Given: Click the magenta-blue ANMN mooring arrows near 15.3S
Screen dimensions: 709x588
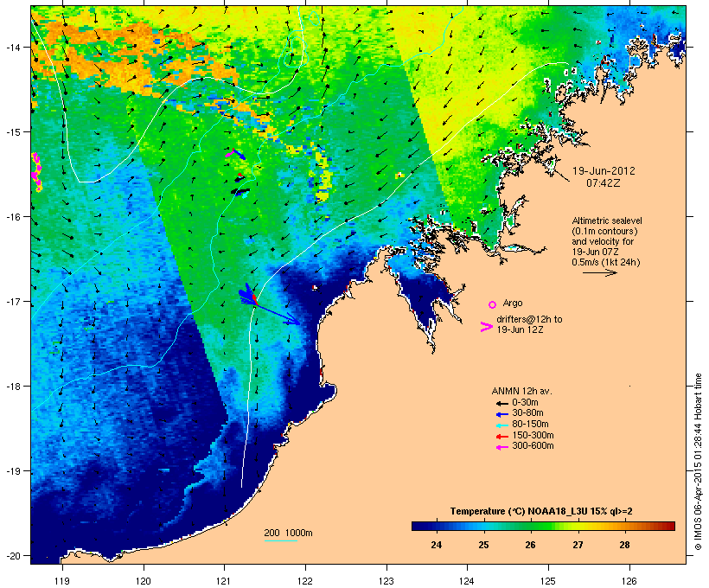Looking at the screenshot, I should 235,154.
